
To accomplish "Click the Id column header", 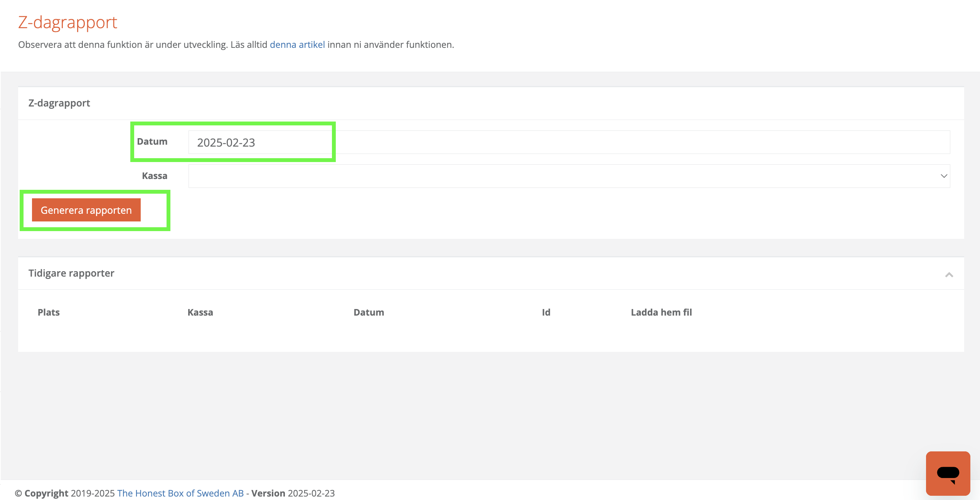I will pyautogui.click(x=546, y=312).
